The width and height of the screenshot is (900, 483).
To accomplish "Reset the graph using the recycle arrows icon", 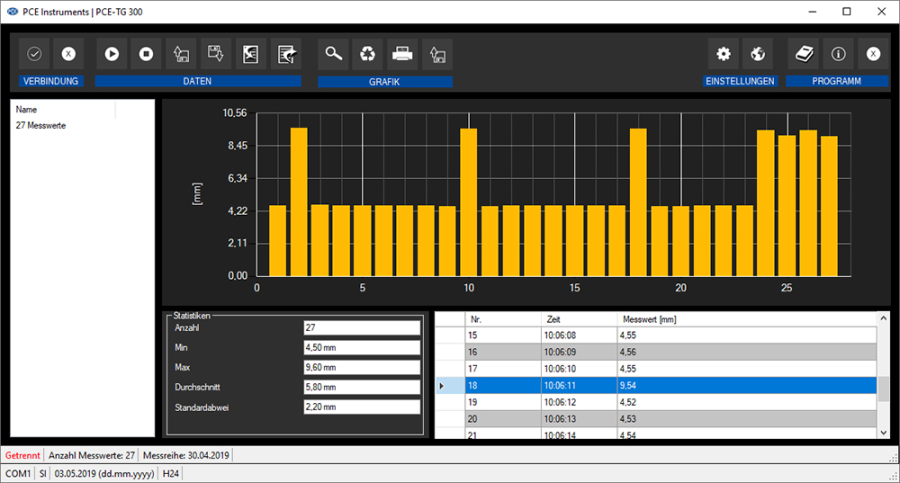I will [368, 54].
